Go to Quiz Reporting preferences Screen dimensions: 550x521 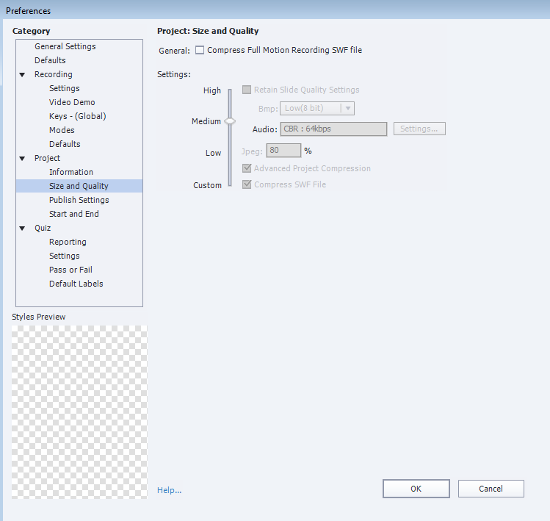click(68, 242)
